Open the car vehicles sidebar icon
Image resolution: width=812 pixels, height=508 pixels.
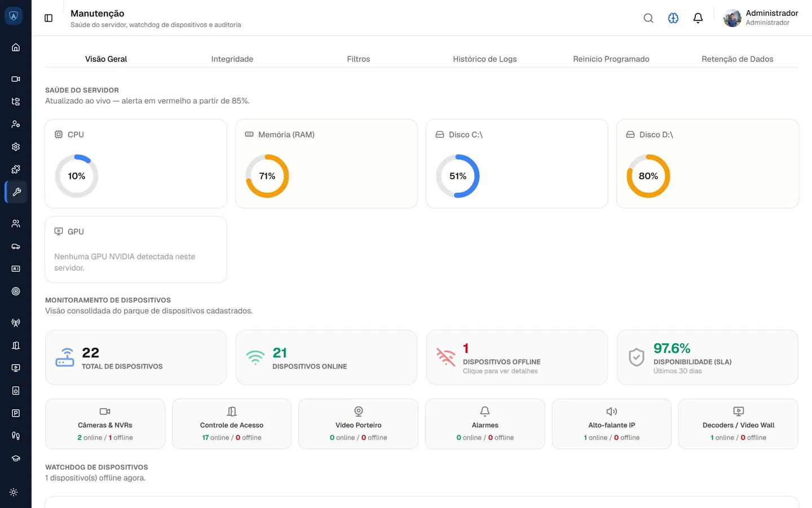click(16, 246)
